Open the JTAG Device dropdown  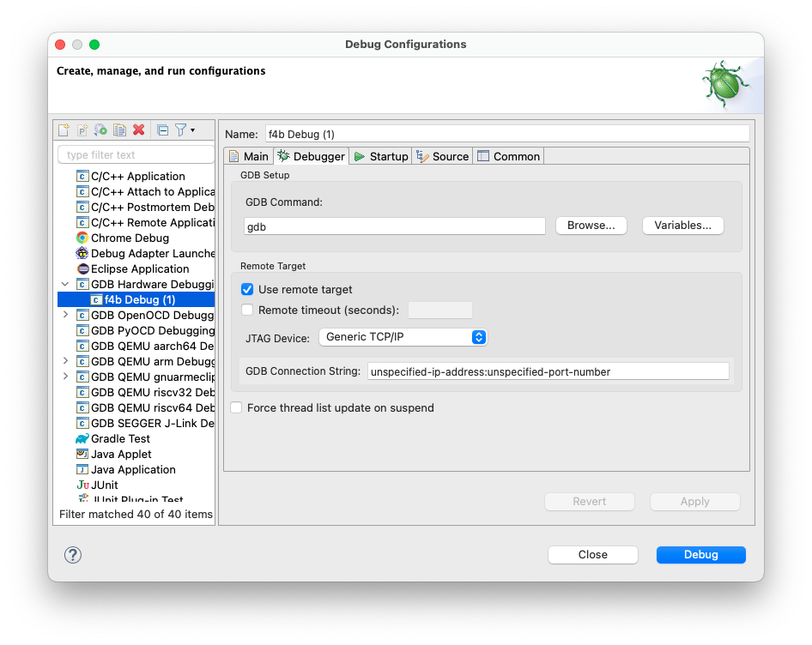(403, 338)
